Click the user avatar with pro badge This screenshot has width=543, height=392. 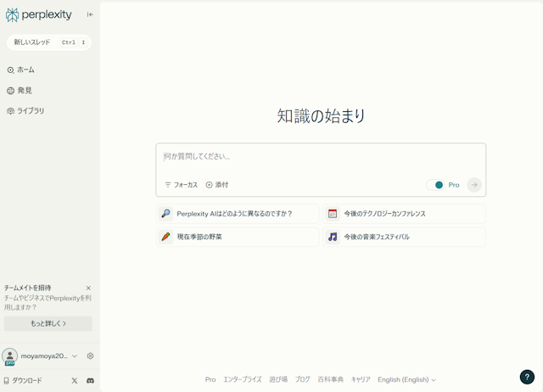9,356
